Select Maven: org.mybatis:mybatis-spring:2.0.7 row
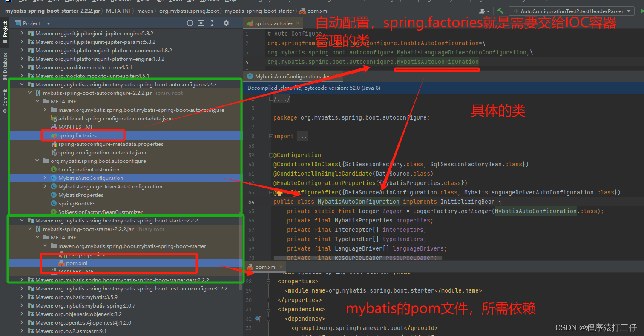This screenshot has width=644, height=336. (85, 306)
